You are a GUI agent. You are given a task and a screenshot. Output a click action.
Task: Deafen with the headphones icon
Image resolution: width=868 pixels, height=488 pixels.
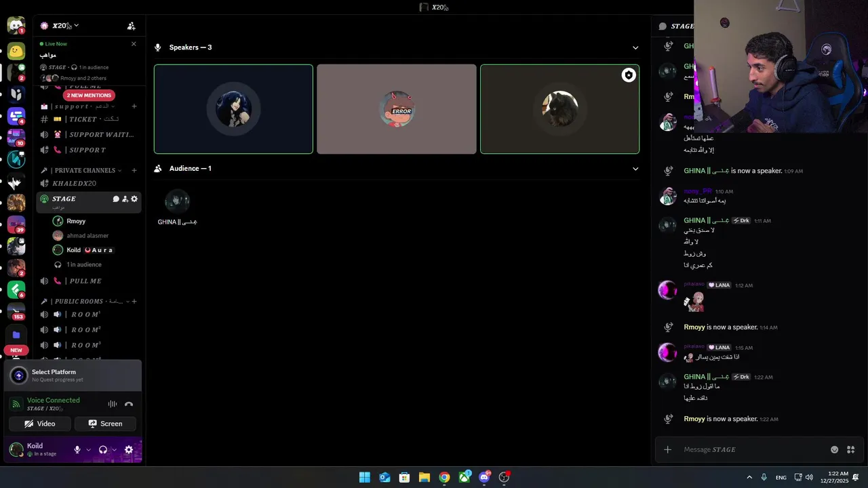(103, 450)
